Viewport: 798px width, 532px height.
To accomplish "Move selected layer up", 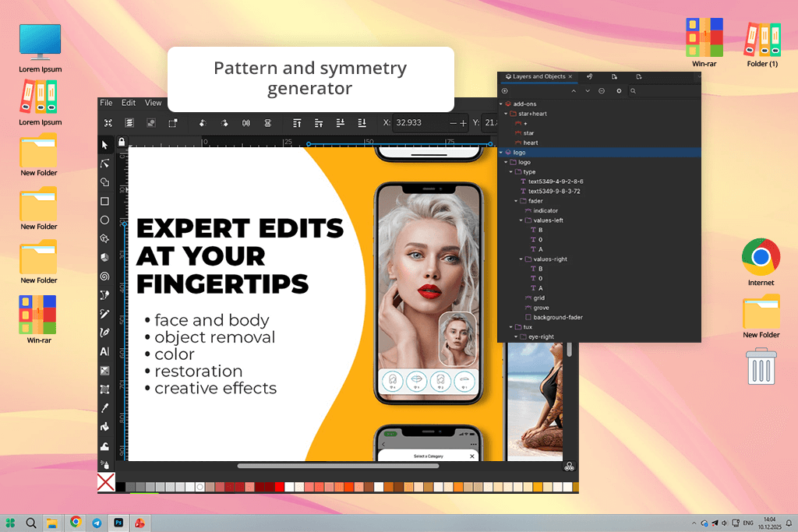I will [574, 91].
